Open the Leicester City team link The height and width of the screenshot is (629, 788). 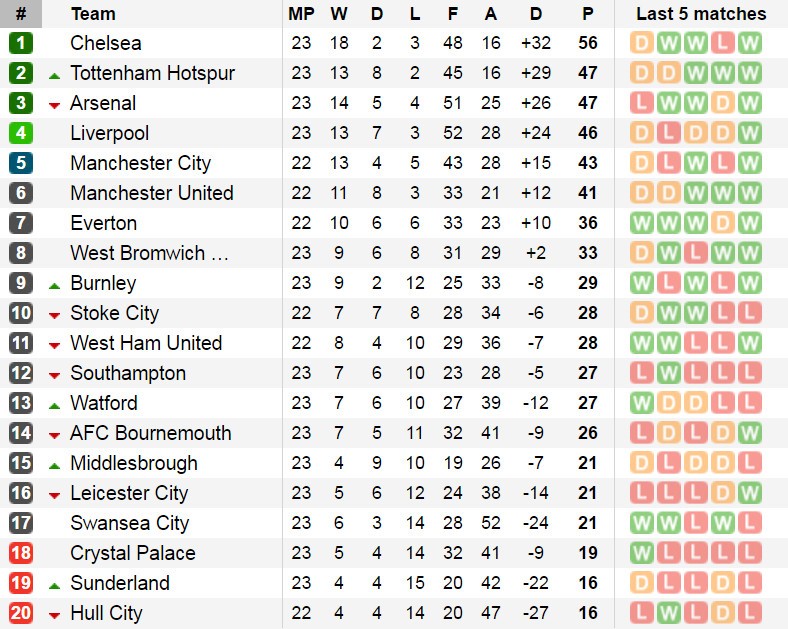click(129, 493)
